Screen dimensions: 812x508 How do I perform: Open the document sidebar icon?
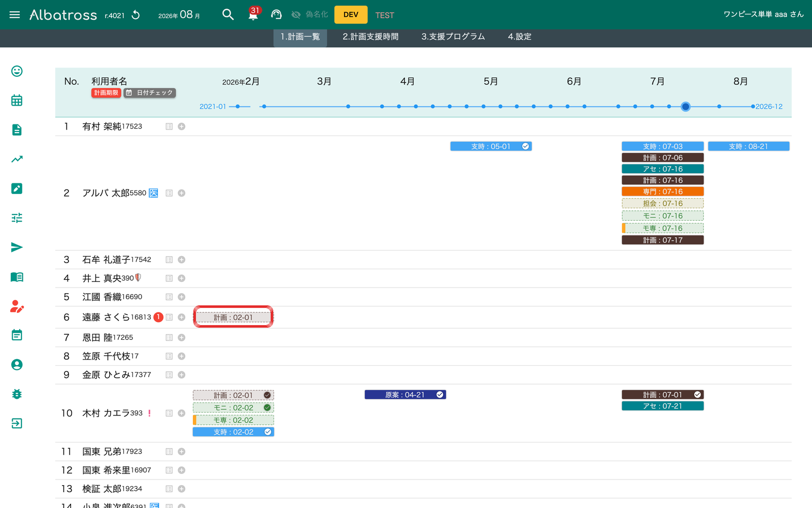pos(17,130)
